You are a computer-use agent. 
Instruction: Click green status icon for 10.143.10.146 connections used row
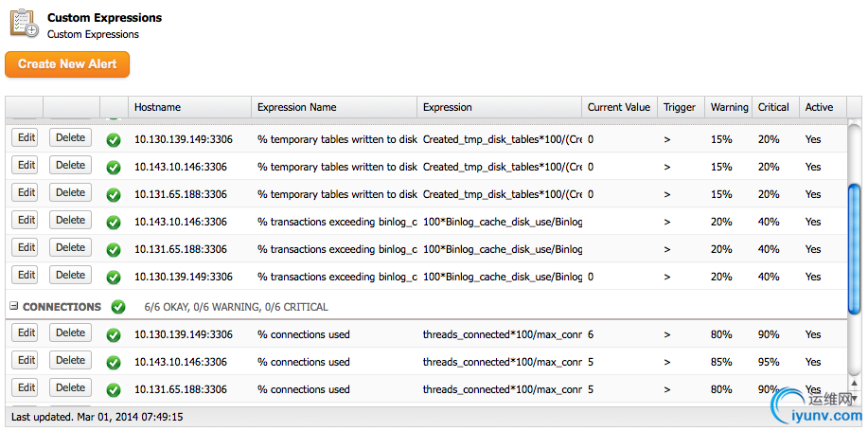114,362
